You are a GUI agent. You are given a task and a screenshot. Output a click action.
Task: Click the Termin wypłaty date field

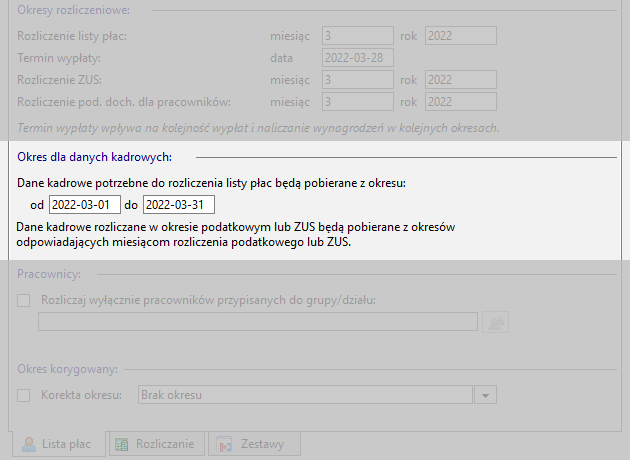(x=358, y=57)
